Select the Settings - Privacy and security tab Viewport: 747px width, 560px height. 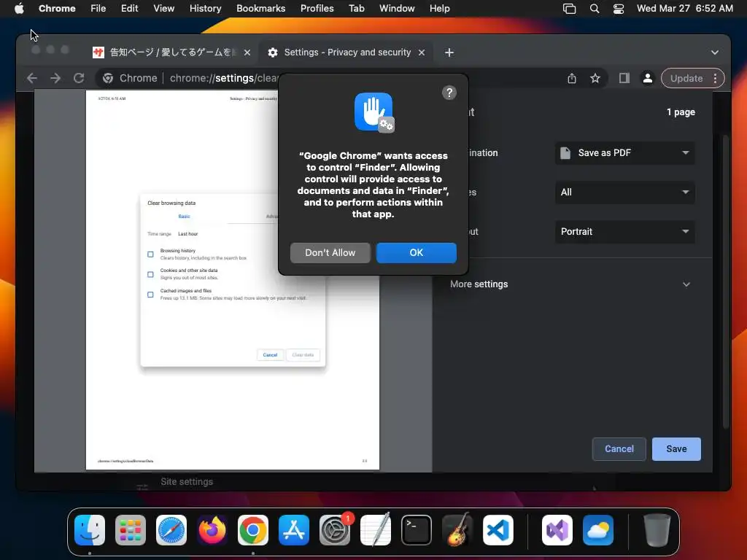tap(346, 52)
